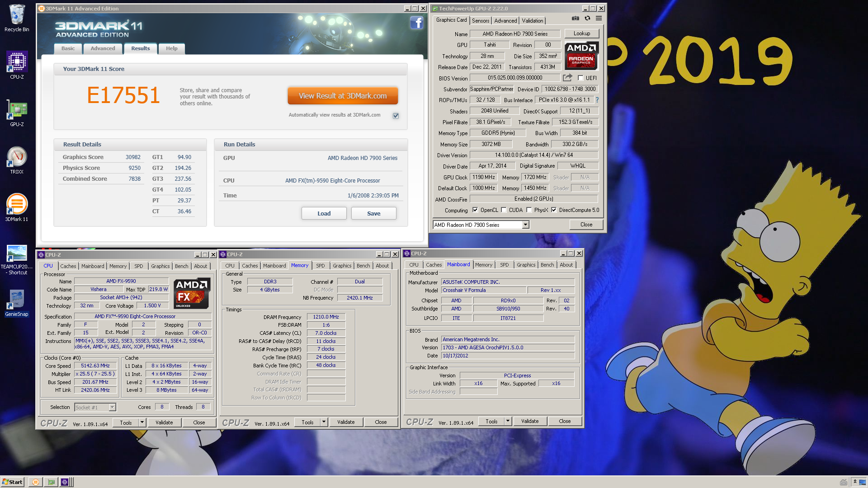Toggle the CUDA checkbox

[x=504, y=210]
